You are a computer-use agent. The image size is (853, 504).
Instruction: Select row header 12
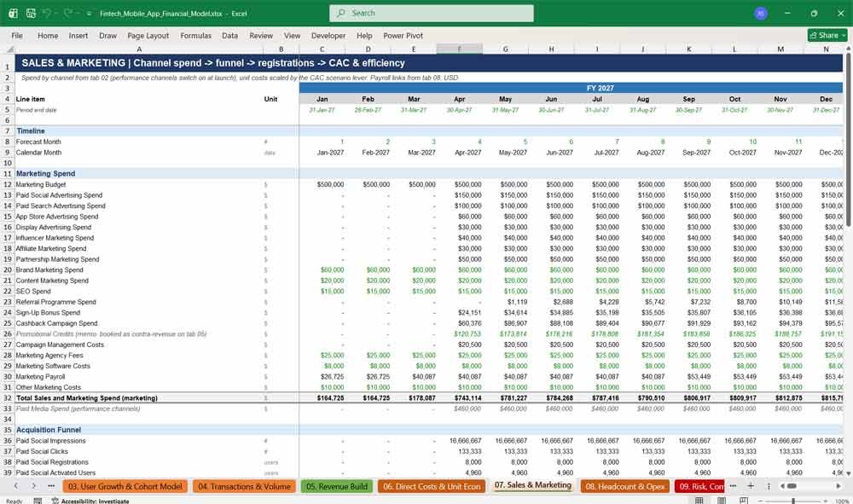[x=8, y=184]
